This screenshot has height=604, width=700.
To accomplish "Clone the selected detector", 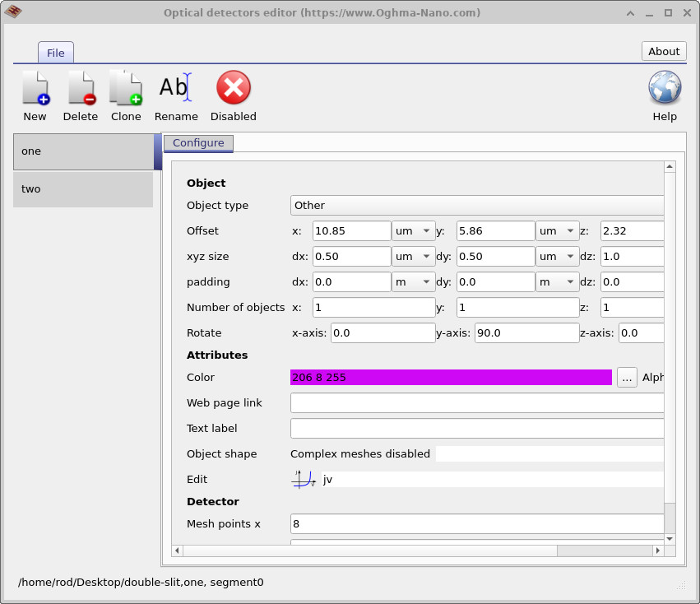I will pyautogui.click(x=126, y=88).
